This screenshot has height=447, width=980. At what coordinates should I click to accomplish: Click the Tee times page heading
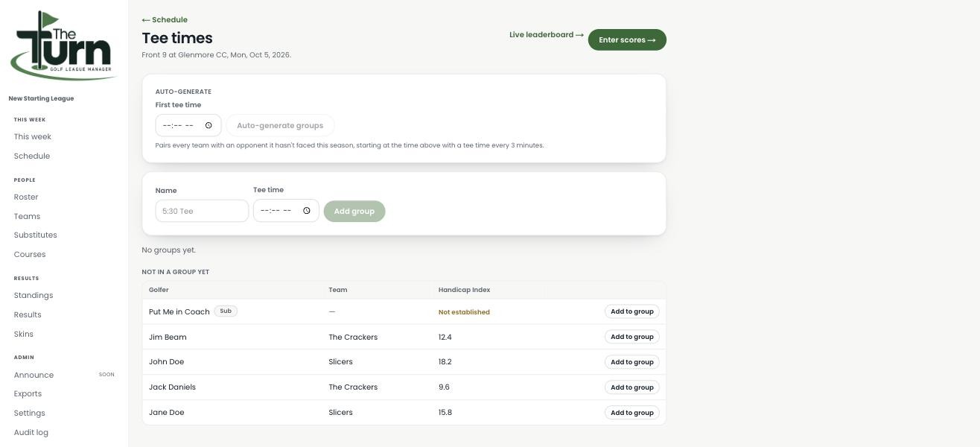[x=177, y=38]
